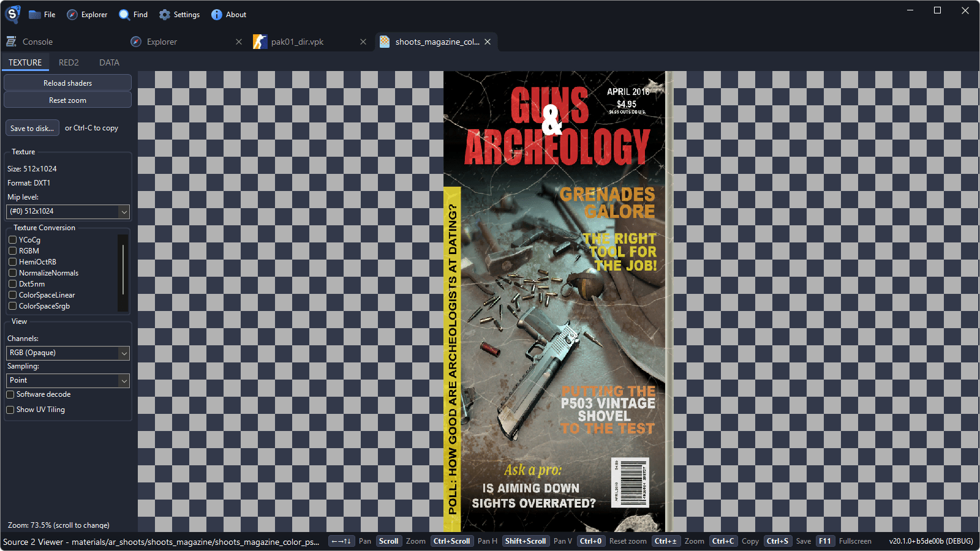Click the File menu folder icon
This screenshot has width=980, height=551.
(35, 15)
